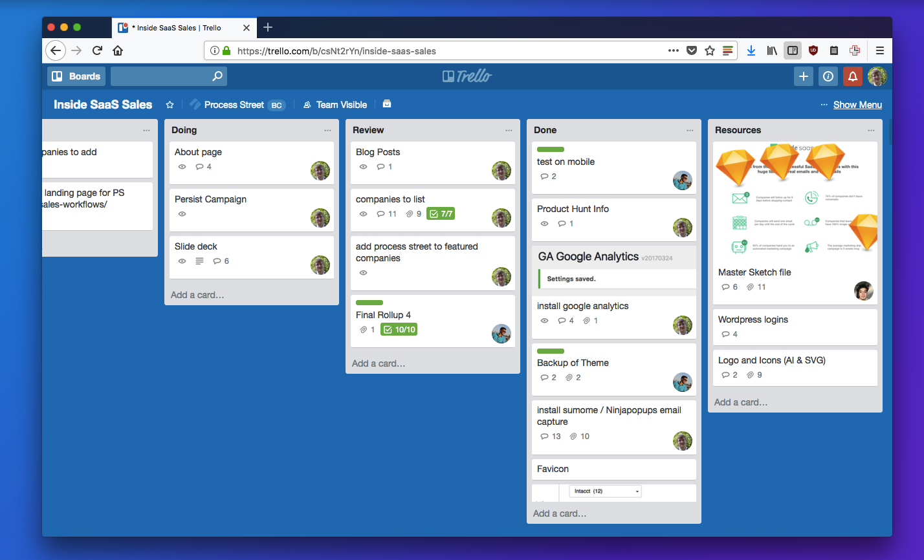The width and height of the screenshot is (924, 560).
Task: Reload the page with refresh icon
Action: (97, 50)
